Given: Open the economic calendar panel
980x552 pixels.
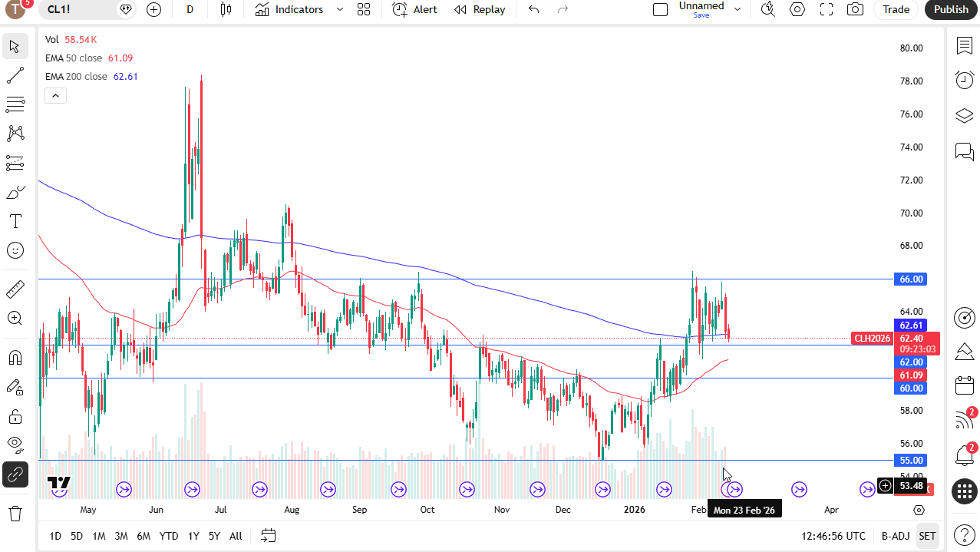Looking at the screenshot, I should tap(965, 385).
